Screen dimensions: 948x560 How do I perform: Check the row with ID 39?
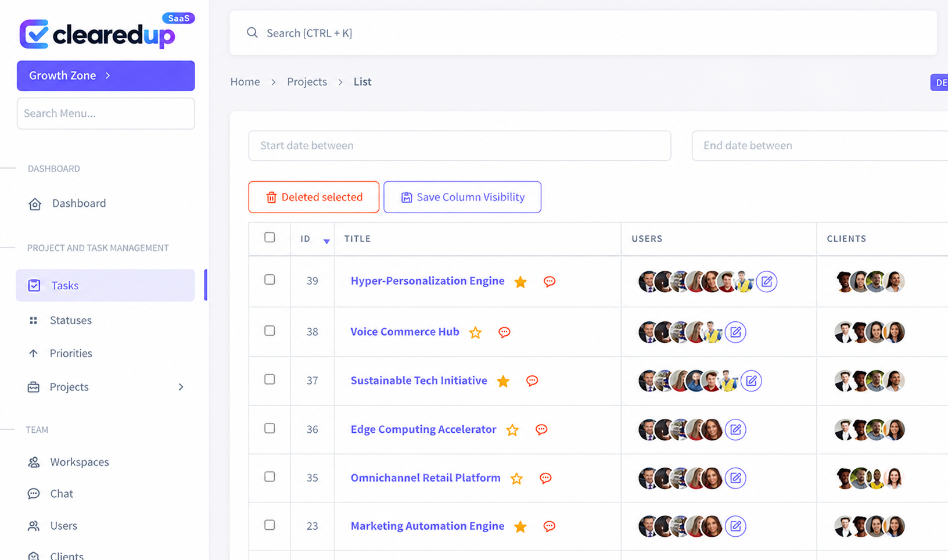tap(270, 279)
